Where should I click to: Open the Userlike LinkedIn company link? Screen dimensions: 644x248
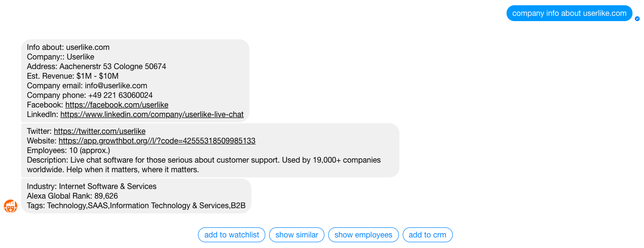pos(152,114)
